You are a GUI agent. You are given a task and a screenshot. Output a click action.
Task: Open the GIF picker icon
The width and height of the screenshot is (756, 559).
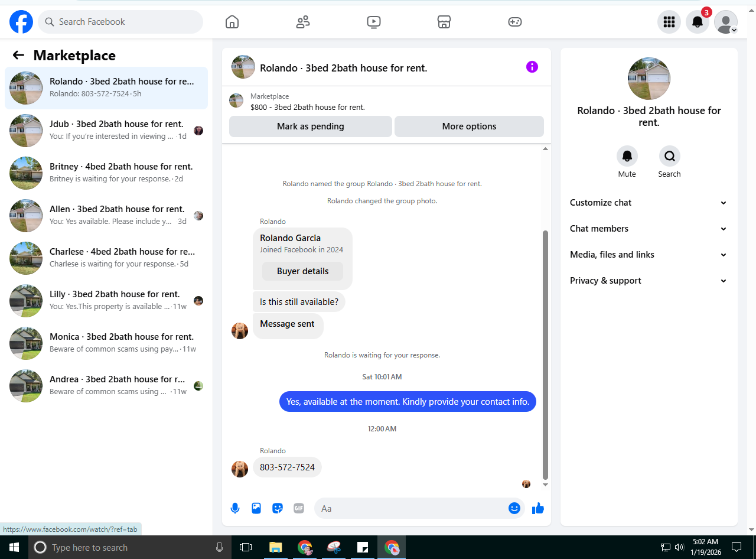[x=299, y=508]
